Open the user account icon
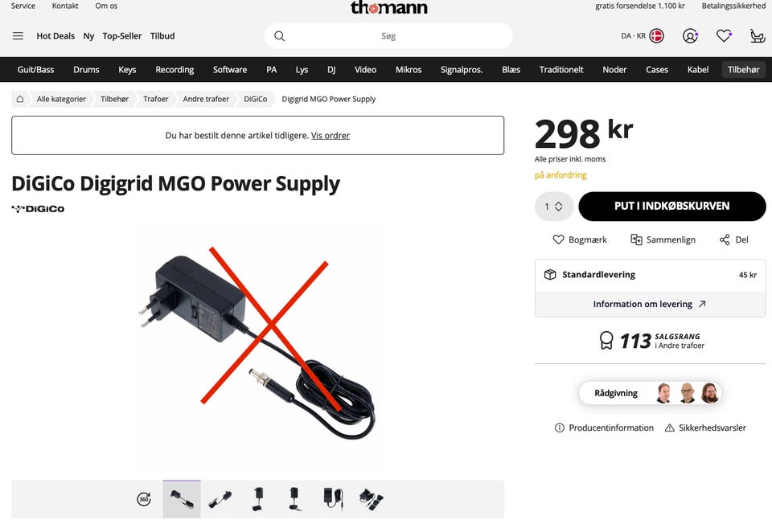 pyautogui.click(x=690, y=36)
